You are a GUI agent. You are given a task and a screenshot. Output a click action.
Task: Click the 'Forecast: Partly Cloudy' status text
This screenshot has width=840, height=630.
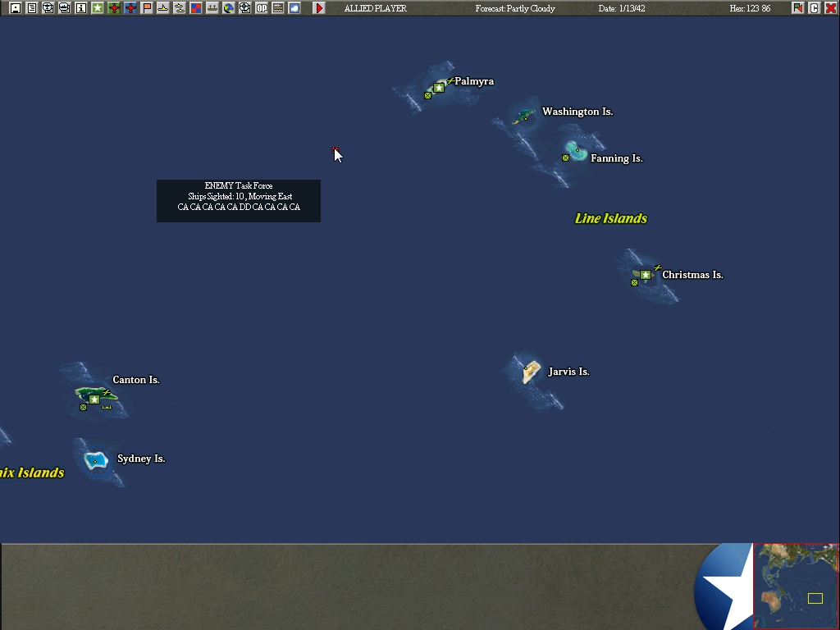[x=515, y=8]
